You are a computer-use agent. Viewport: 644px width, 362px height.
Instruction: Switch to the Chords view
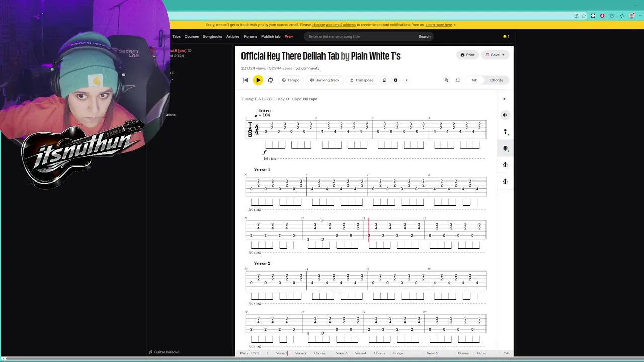496,80
